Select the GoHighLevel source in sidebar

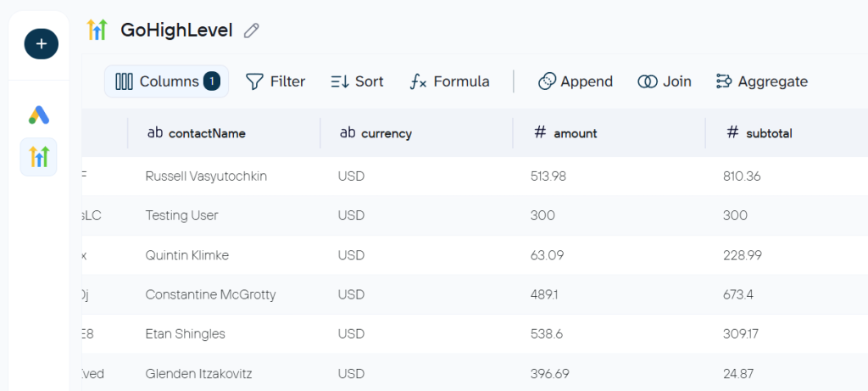[x=39, y=157]
